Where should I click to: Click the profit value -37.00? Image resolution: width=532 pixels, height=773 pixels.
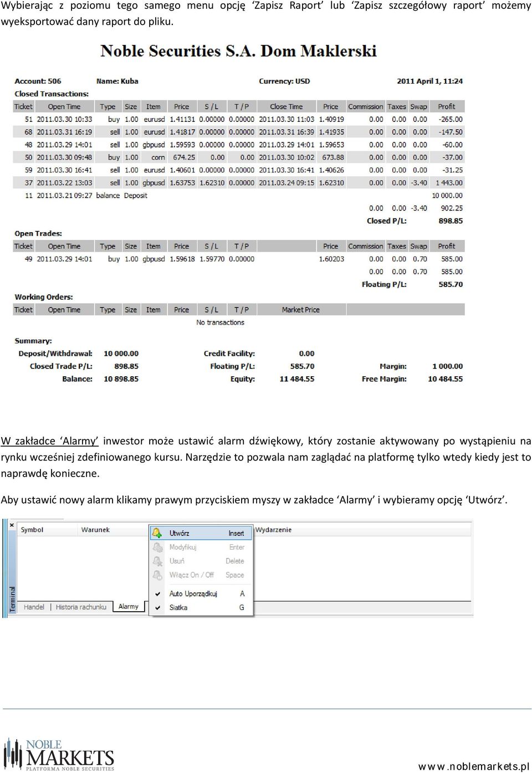tap(453, 157)
